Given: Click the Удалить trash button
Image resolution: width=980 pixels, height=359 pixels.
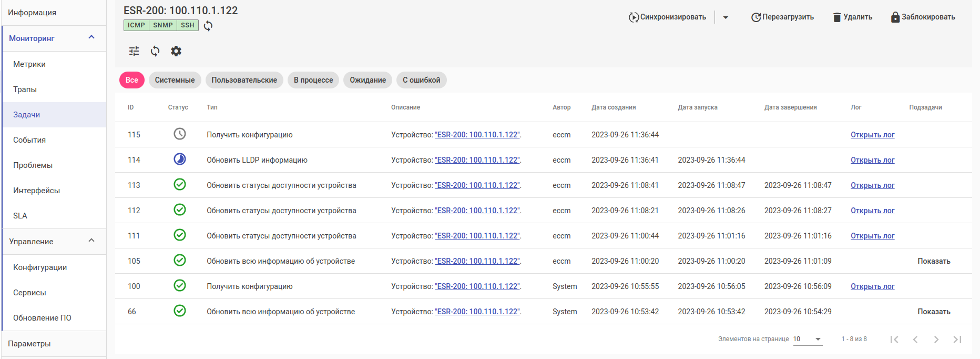Looking at the screenshot, I should [852, 17].
